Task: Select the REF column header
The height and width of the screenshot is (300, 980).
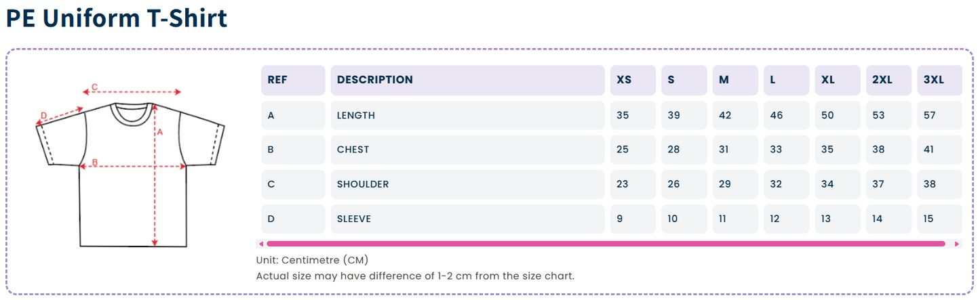Action: point(293,80)
